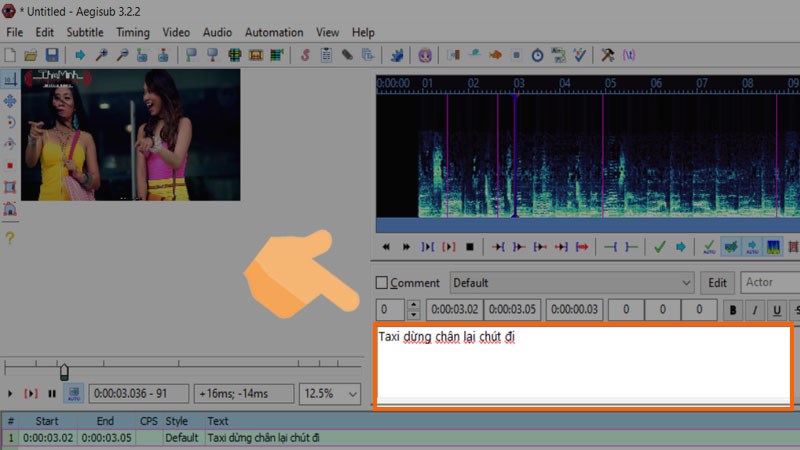Open the Subtitle menu
This screenshot has width=800, height=450.
[85, 33]
